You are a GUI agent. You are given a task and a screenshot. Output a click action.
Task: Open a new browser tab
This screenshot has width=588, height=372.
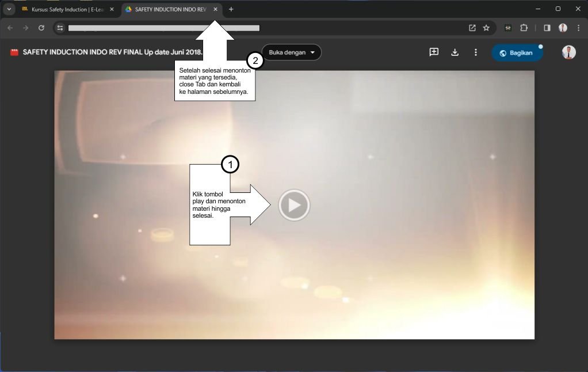tap(231, 9)
